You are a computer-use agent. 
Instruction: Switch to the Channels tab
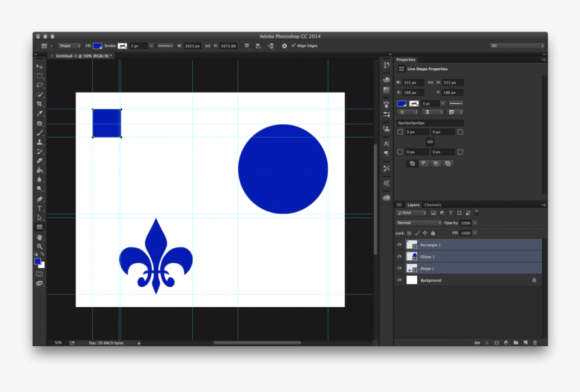433,205
